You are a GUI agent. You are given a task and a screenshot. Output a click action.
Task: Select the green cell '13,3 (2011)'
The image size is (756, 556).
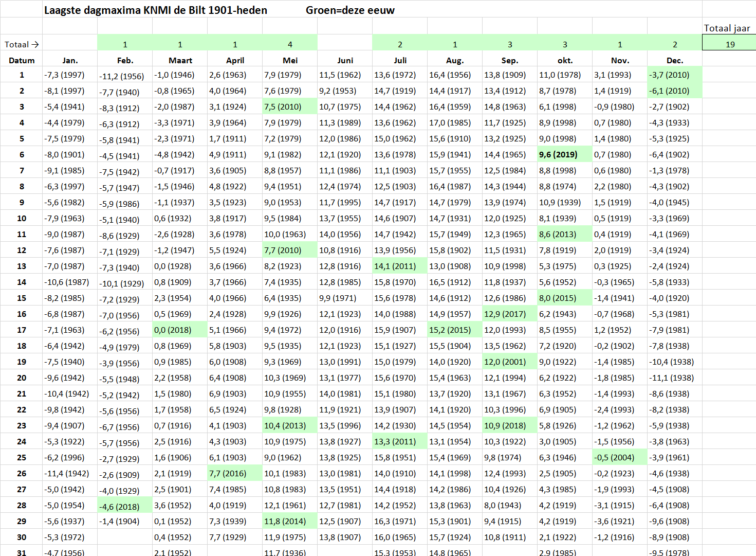[400, 441]
